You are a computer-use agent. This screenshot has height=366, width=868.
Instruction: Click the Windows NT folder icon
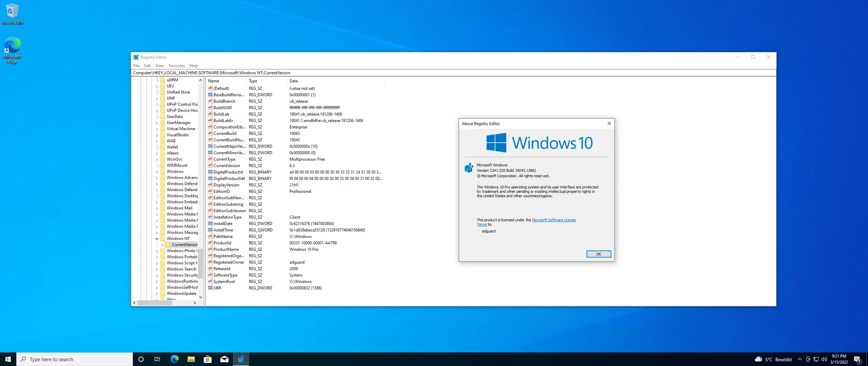(162, 238)
